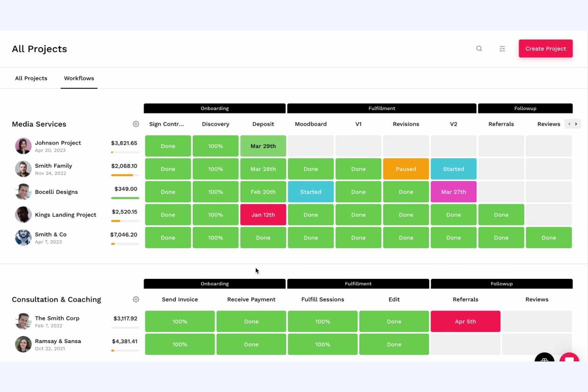Click Smith & Co Reviews Done cell
This screenshot has width=588, height=392.
pyautogui.click(x=549, y=238)
